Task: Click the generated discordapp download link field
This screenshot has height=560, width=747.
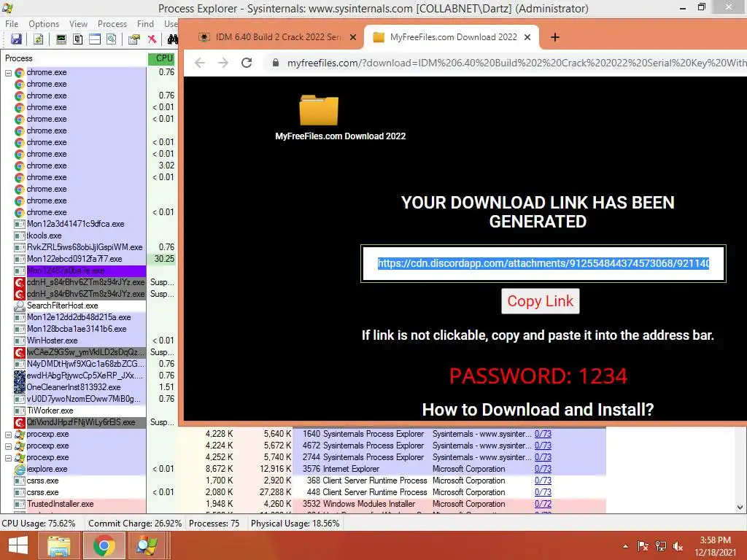Action: [543, 263]
